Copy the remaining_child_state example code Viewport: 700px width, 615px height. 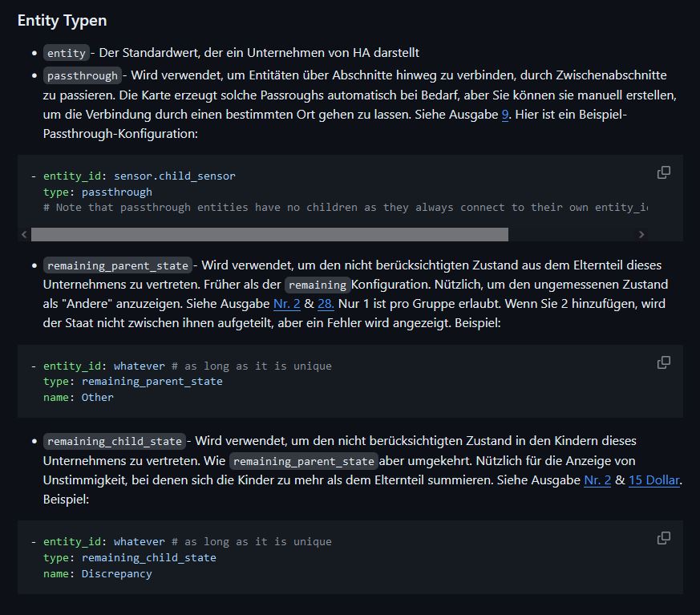(663, 538)
